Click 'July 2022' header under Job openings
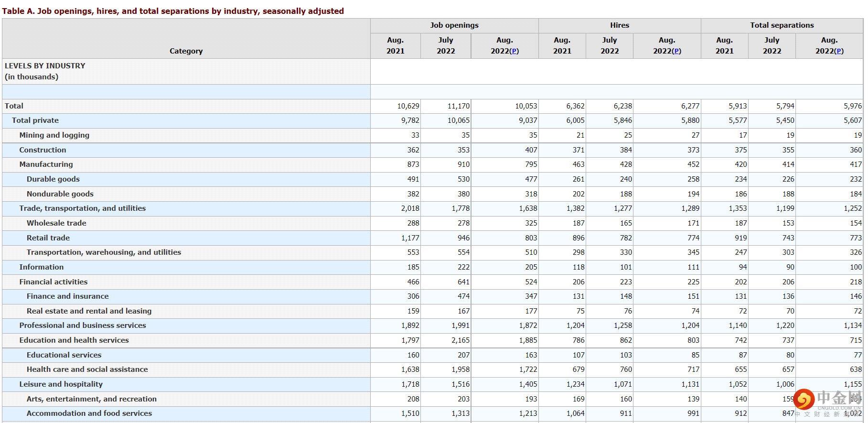The height and width of the screenshot is (423, 868). pyautogui.click(x=446, y=45)
